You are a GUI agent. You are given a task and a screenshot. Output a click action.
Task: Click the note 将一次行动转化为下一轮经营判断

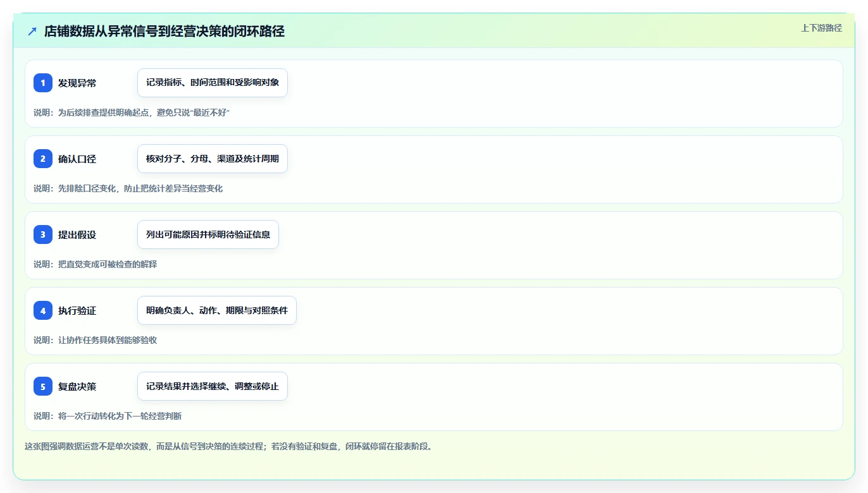(x=108, y=416)
